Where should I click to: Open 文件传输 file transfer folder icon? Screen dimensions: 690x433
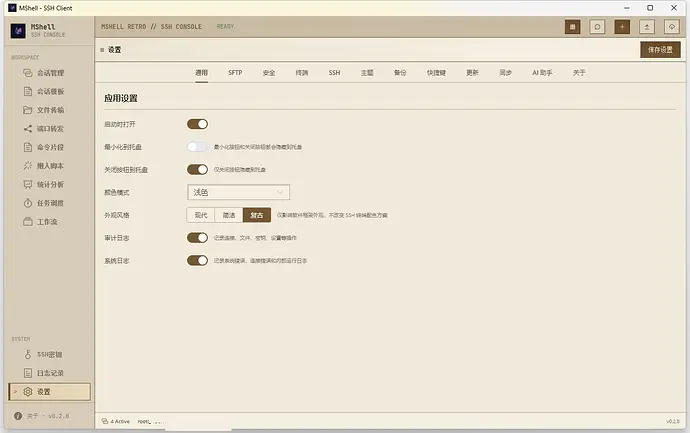(28, 110)
